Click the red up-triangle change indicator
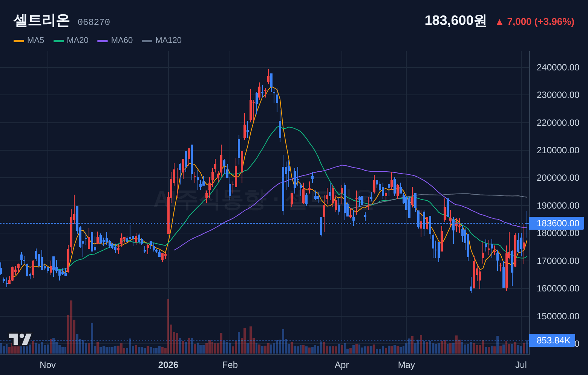The height and width of the screenshot is (375, 588). coord(499,22)
